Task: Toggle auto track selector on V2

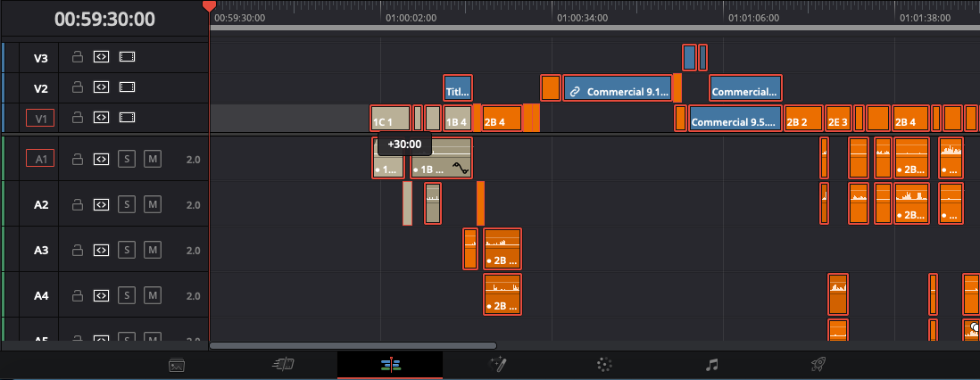Action: 101,87
